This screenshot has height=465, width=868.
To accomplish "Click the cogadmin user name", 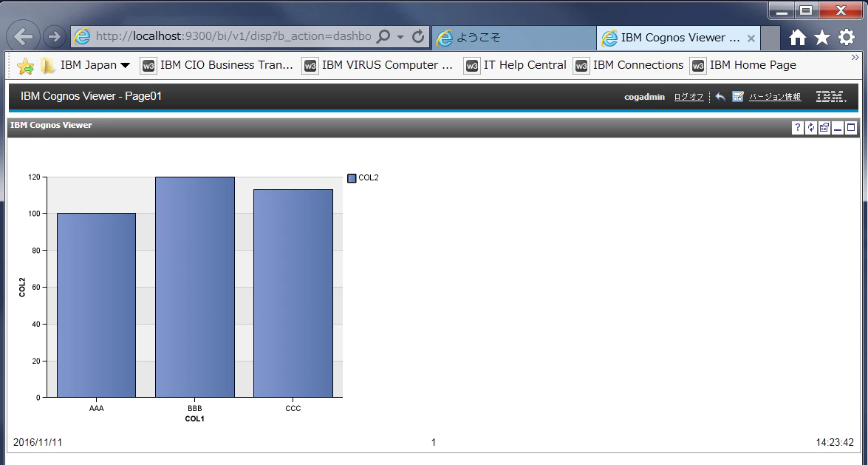I will coord(644,97).
